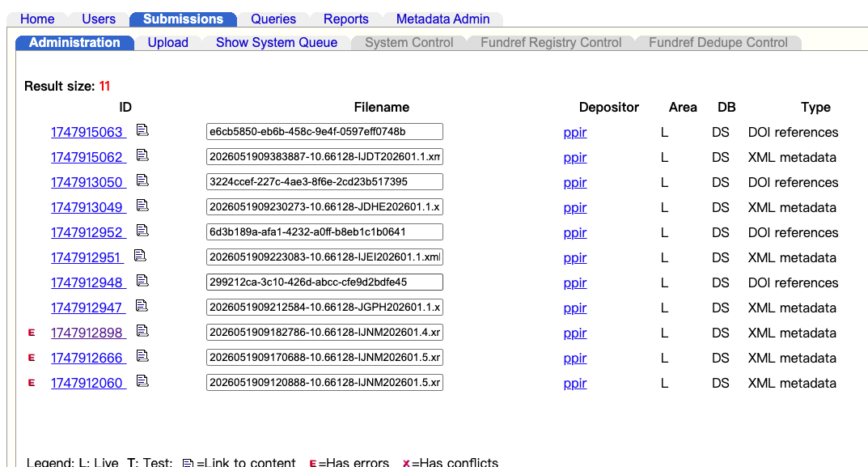Open submission ID 1747915062 link

pos(88,157)
